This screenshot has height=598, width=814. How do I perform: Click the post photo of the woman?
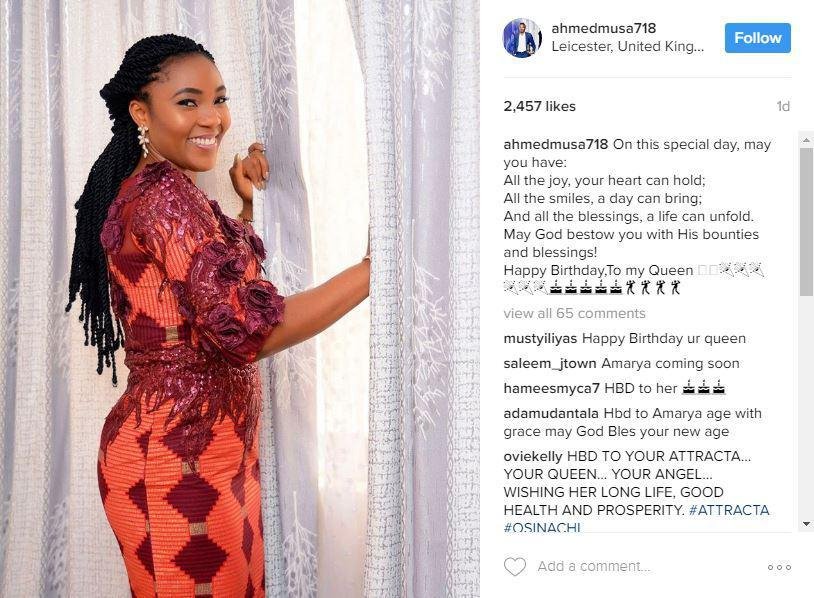[240, 299]
